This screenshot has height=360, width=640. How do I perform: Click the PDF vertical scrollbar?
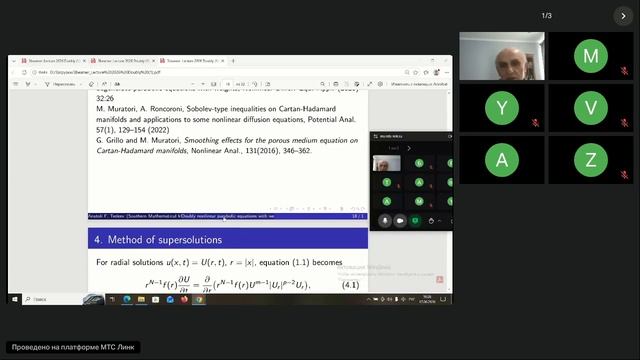click(x=449, y=190)
